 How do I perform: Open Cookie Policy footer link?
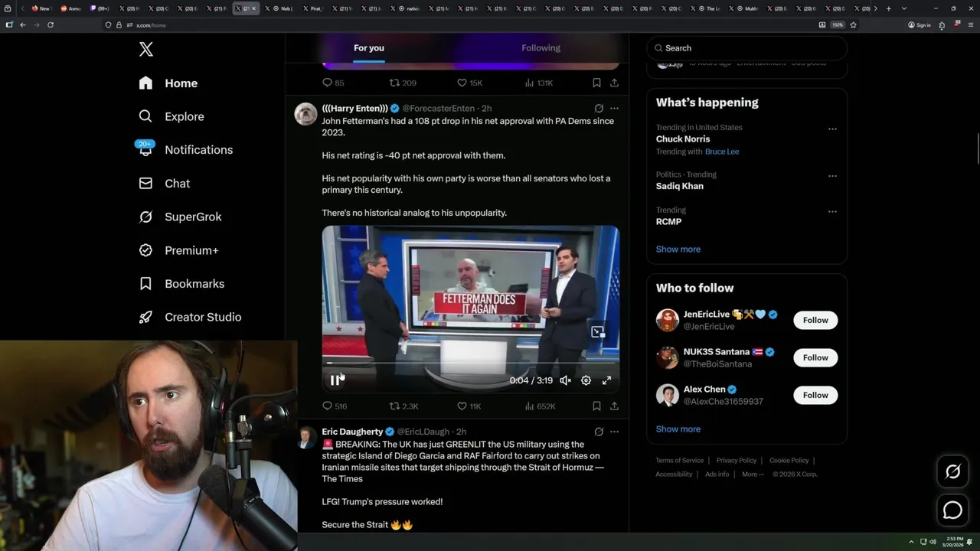pos(789,461)
